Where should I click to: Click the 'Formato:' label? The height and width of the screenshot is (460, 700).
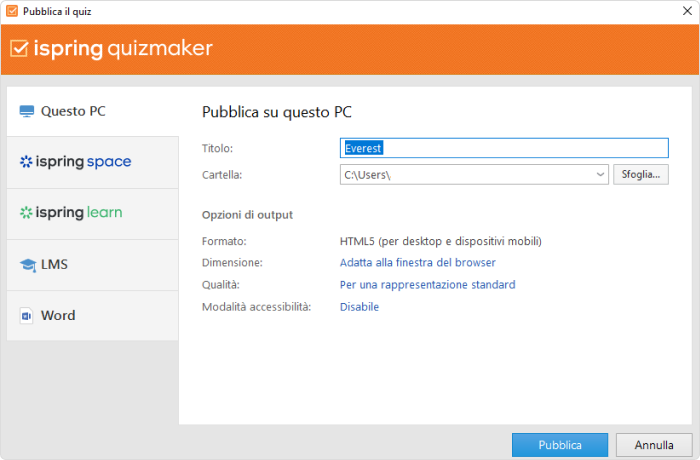224,242
